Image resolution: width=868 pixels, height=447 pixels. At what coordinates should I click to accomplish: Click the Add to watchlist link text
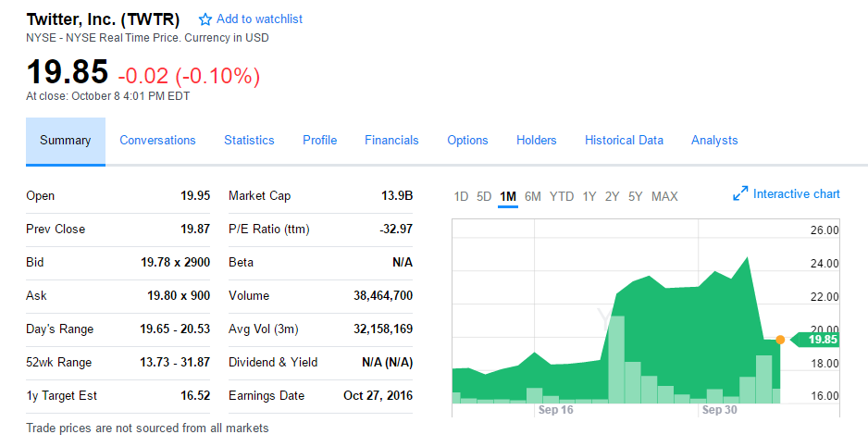pos(259,19)
